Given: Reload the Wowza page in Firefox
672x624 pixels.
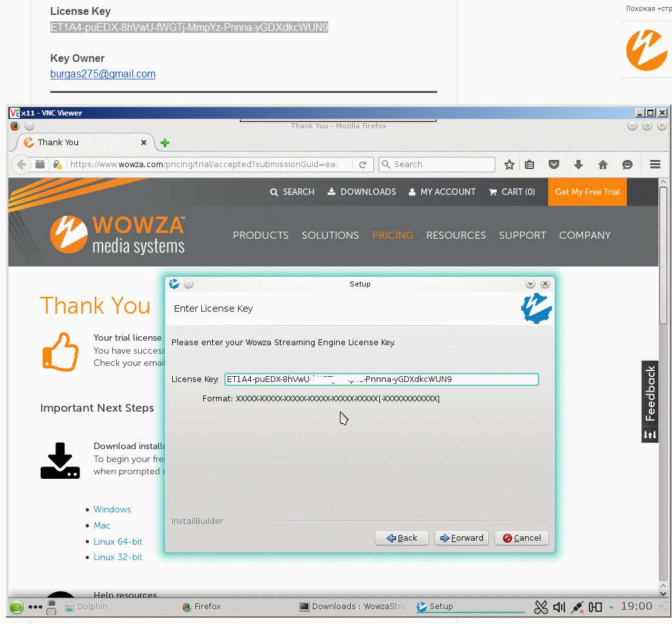Looking at the screenshot, I should pos(362,165).
